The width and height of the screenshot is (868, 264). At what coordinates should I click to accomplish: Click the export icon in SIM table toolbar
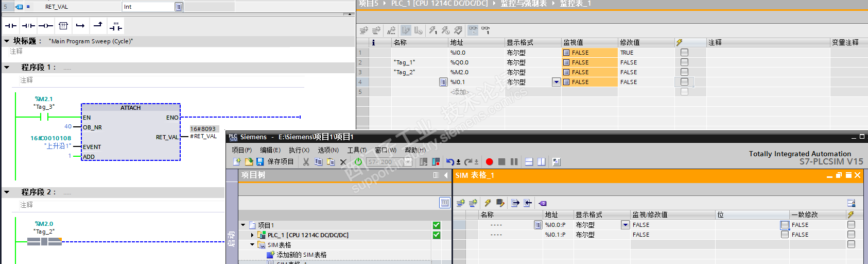point(515,203)
